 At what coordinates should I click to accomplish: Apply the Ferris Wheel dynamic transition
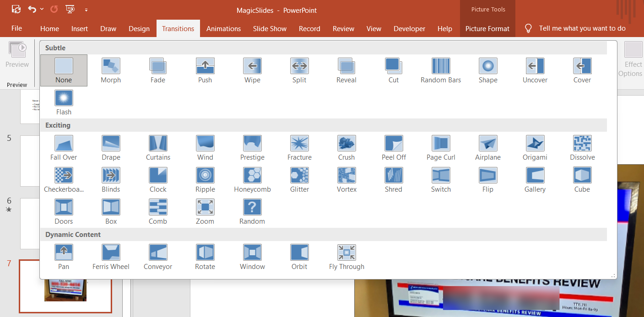[x=111, y=257]
